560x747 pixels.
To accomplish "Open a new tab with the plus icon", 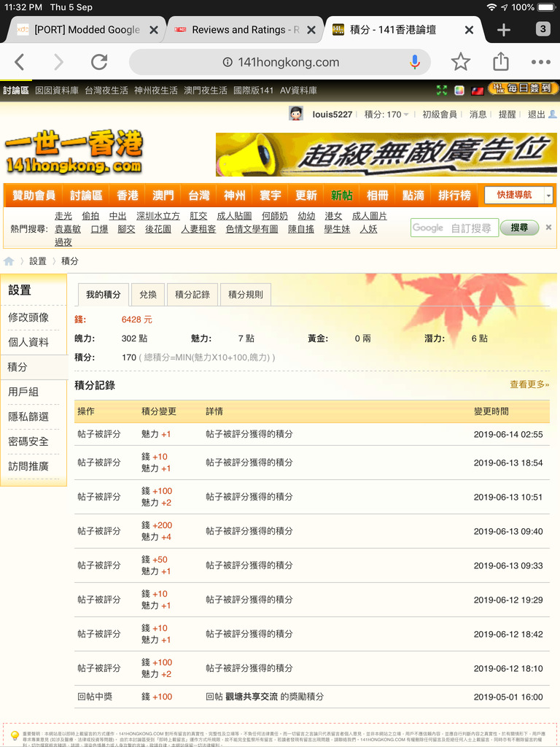I will pos(504,30).
